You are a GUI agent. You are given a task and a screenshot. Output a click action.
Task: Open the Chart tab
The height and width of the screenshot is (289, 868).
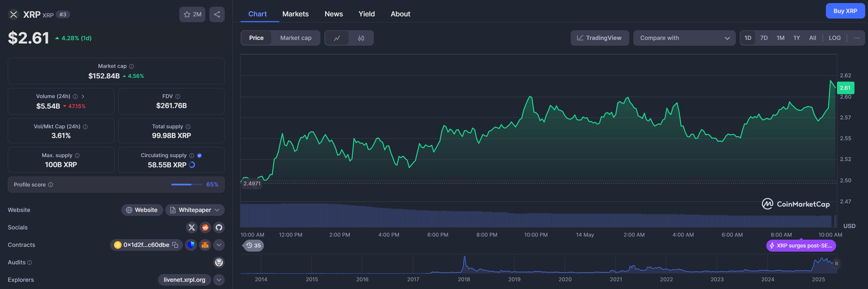point(257,14)
